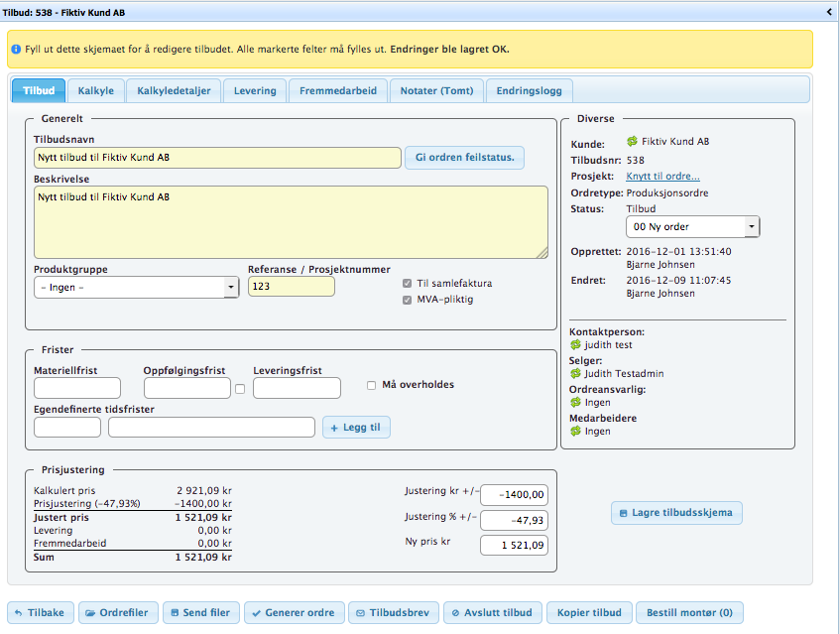Screen dimensions: 840x634
Task: Open the Fremmedarbeid tab
Action: (x=337, y=90)
